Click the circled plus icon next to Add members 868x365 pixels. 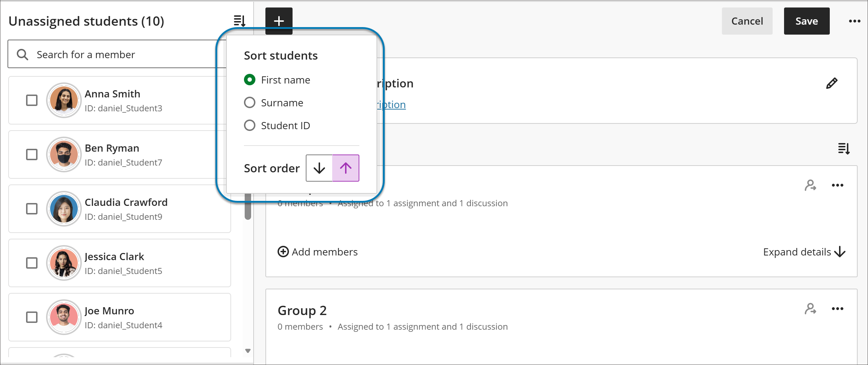(x=283, y=252)
